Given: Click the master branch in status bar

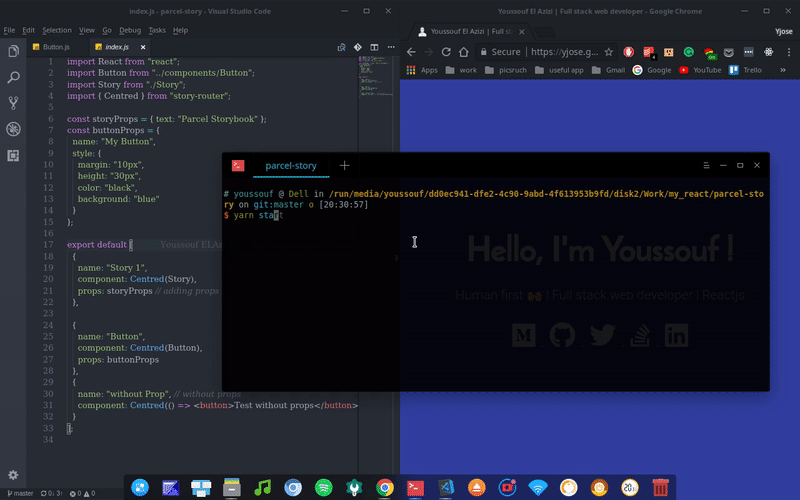Looking at the screenshot, I should tap(20, 493).
